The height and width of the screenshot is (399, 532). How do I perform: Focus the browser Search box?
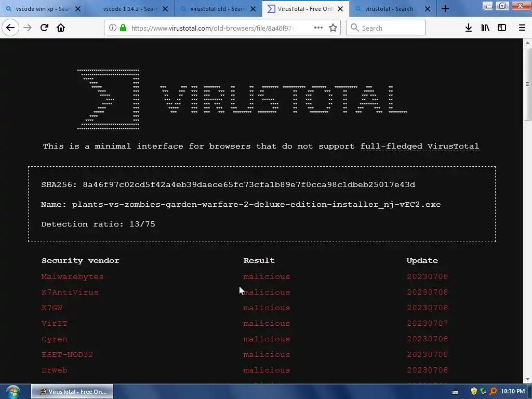(x=385, y=28)
